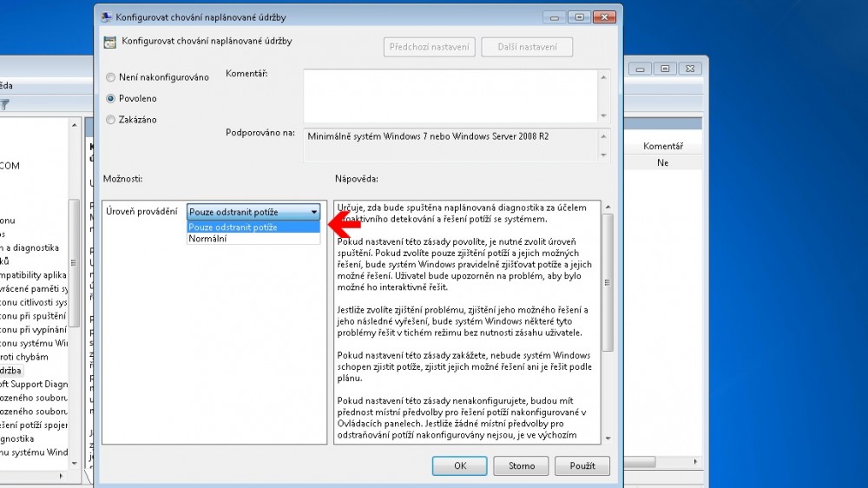Click "Další nastavení" button
868x488 pixels.
pos(527,47)
